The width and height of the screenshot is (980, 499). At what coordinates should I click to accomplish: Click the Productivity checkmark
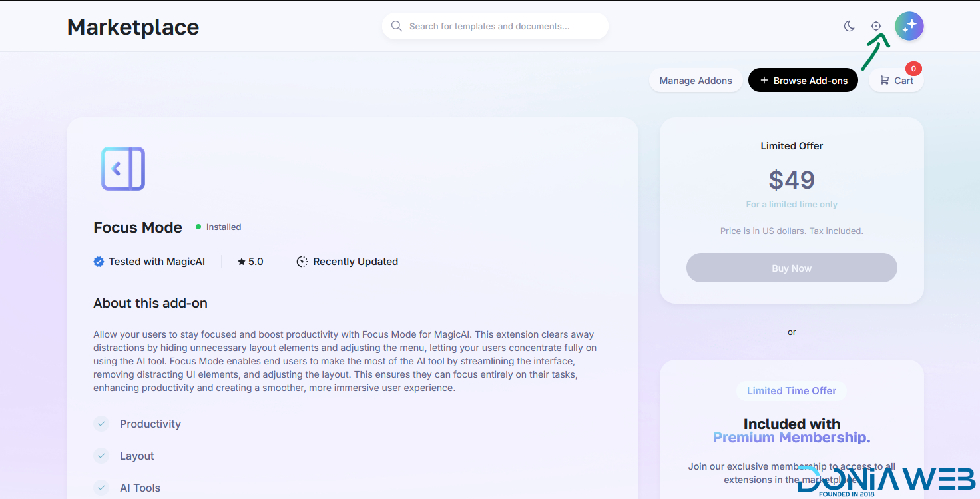[101, 424]
